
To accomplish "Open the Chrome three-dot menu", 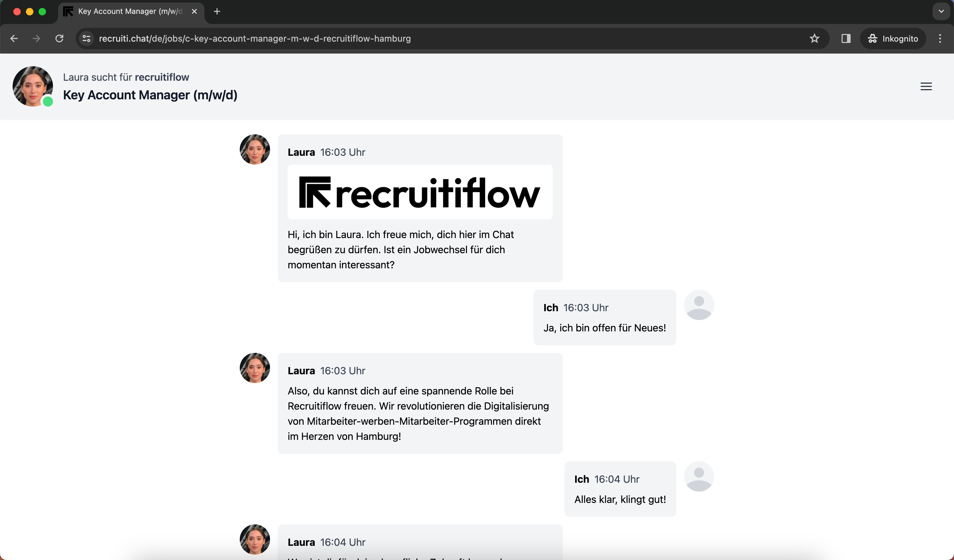I will pyautogui.click(x=939, y=38).
